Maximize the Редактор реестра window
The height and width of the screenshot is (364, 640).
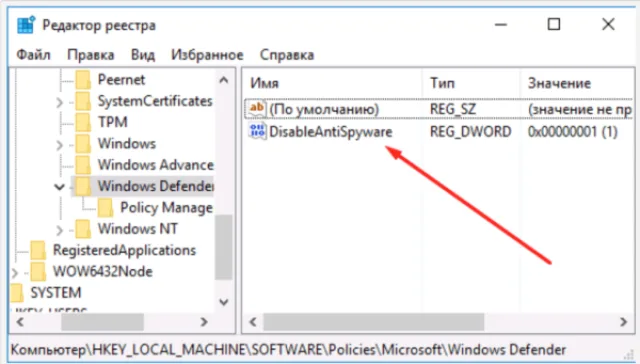pyautogui.click(x=554, y=25)
